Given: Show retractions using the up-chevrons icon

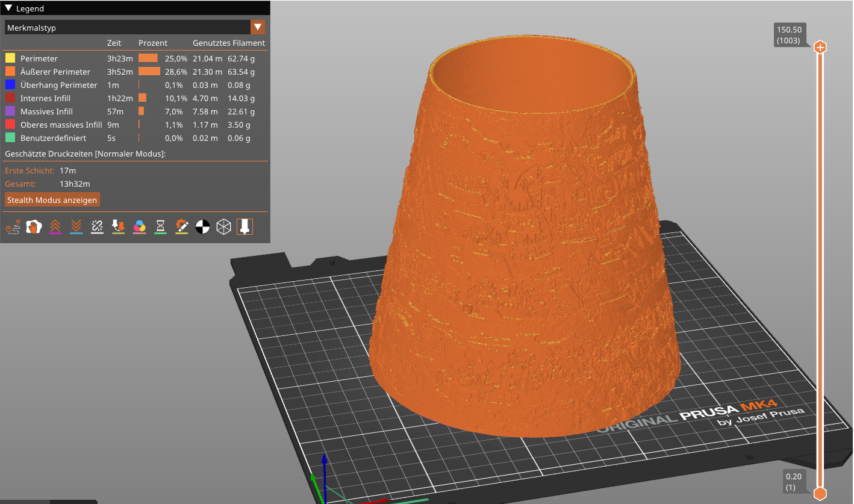Looking at the screenshot, I should (x=55, y=227).
